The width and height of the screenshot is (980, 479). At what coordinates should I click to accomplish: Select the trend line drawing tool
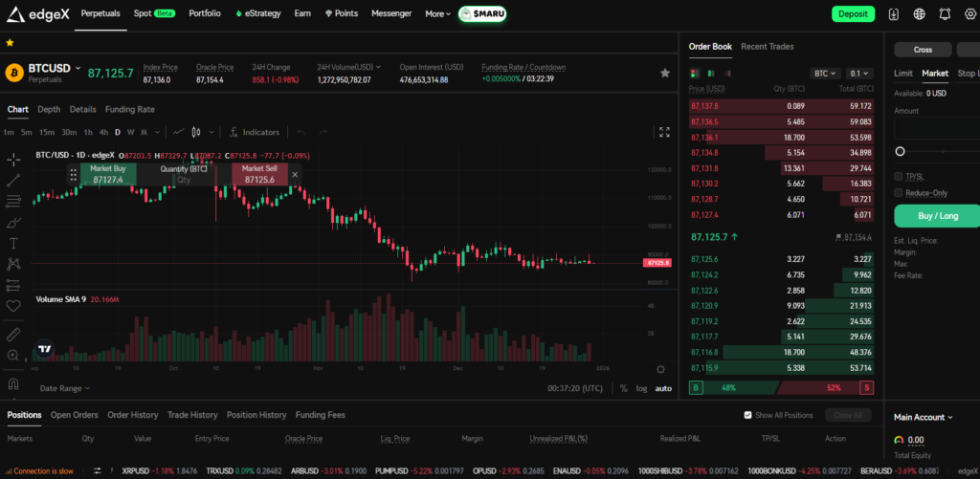click(13, 181)
